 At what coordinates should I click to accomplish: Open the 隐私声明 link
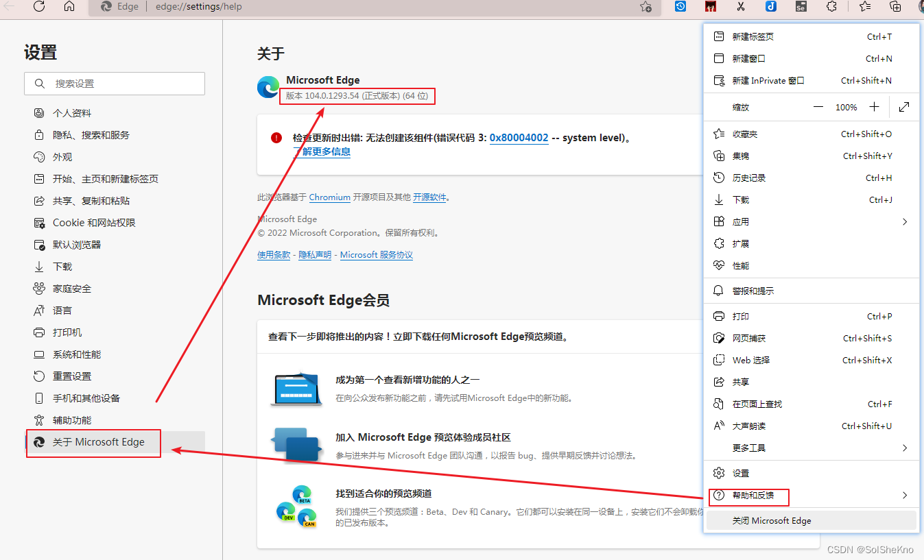(x=315, y=254)
